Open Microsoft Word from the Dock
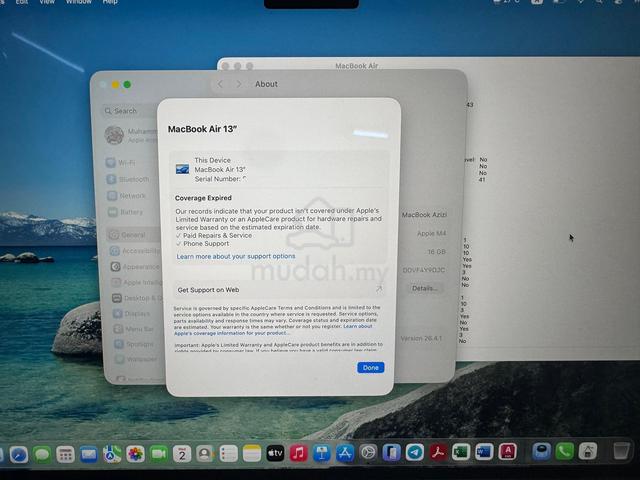Screen dimensions: 640x480 [x=484, y=452]
